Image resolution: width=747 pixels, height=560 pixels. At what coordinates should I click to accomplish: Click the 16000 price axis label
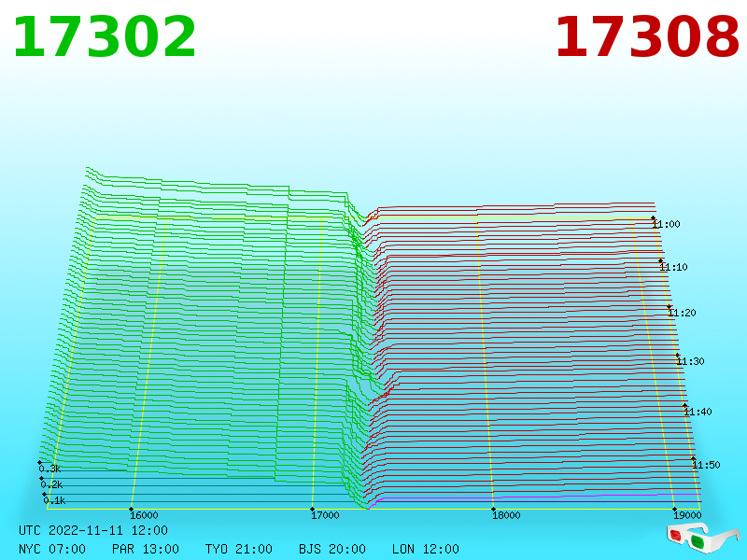144,515
